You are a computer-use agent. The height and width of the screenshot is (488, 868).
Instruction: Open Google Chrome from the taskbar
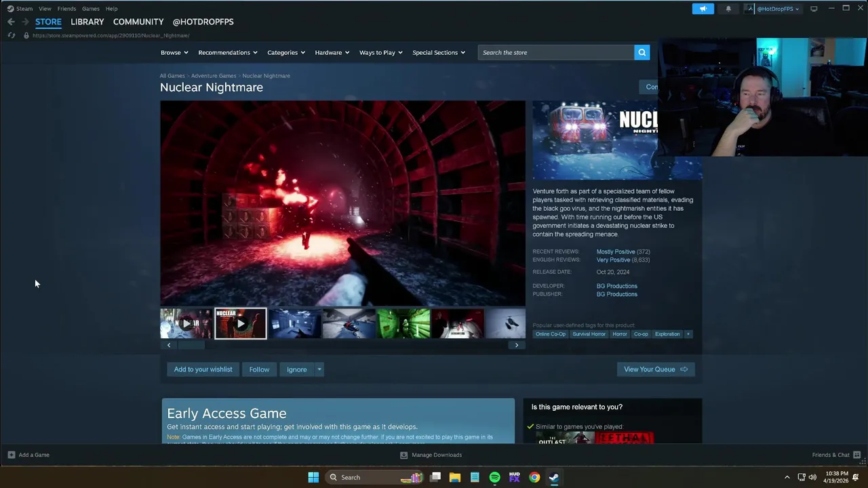tap(534, 477)
